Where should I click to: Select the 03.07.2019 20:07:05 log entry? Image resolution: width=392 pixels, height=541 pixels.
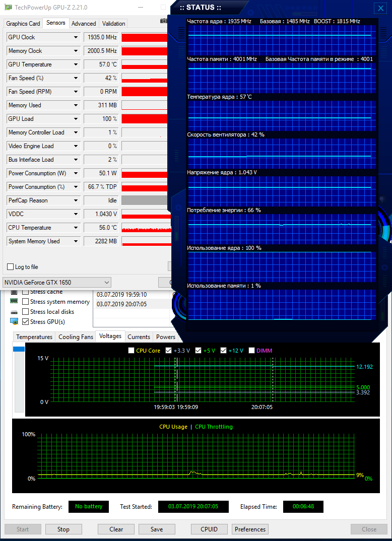pyautogui.click(x=121, y=304)
